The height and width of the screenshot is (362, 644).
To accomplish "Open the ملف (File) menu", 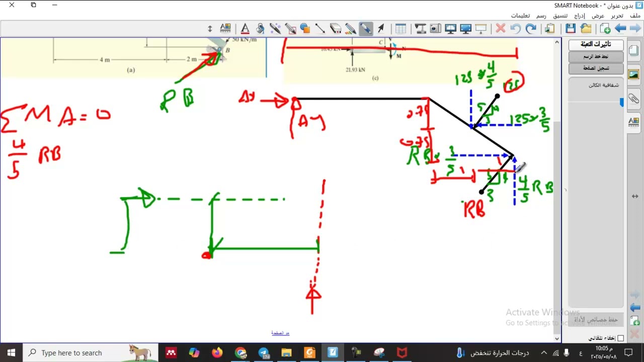I will click(635, 16).
